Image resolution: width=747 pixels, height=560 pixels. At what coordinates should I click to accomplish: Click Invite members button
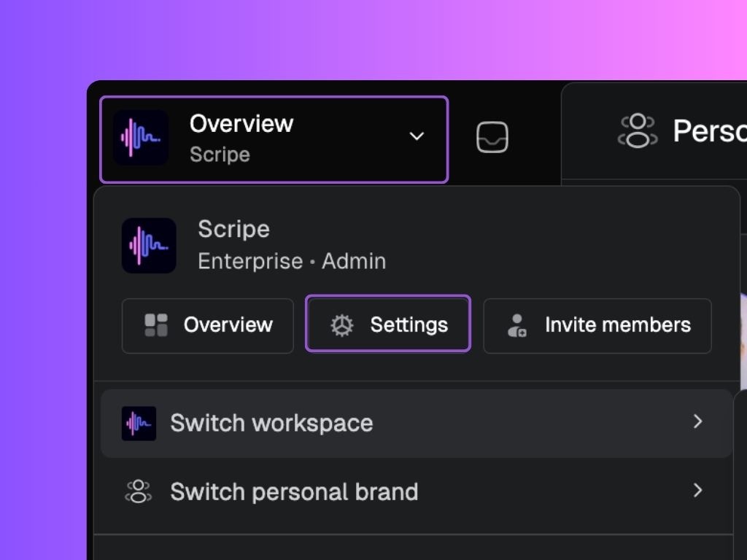[x=597, y=326]
